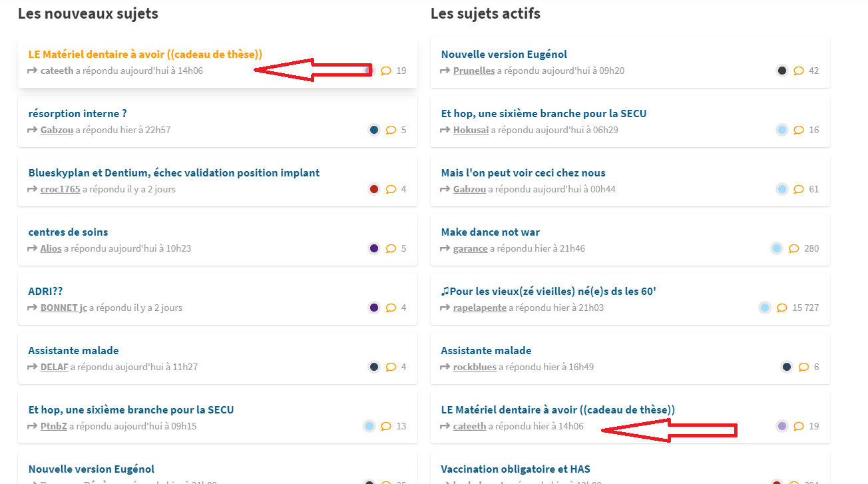Click the comment icon beside "ADRI??" reply count

point(391,308)
